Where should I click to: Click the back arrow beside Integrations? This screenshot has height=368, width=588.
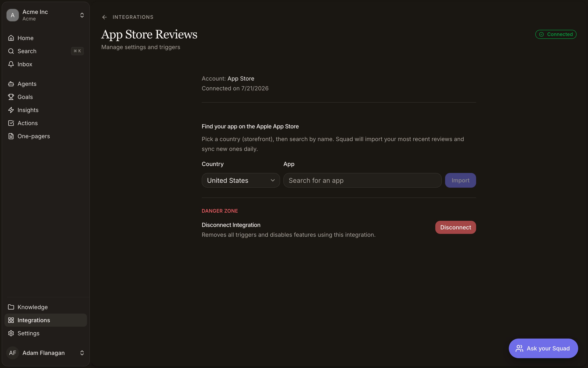coord(105,17)
